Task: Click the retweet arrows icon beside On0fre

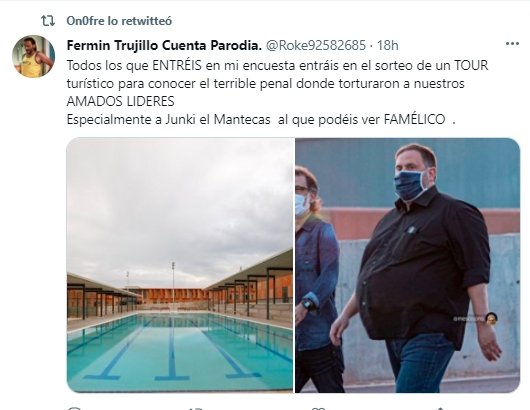Action: [48, 21]
